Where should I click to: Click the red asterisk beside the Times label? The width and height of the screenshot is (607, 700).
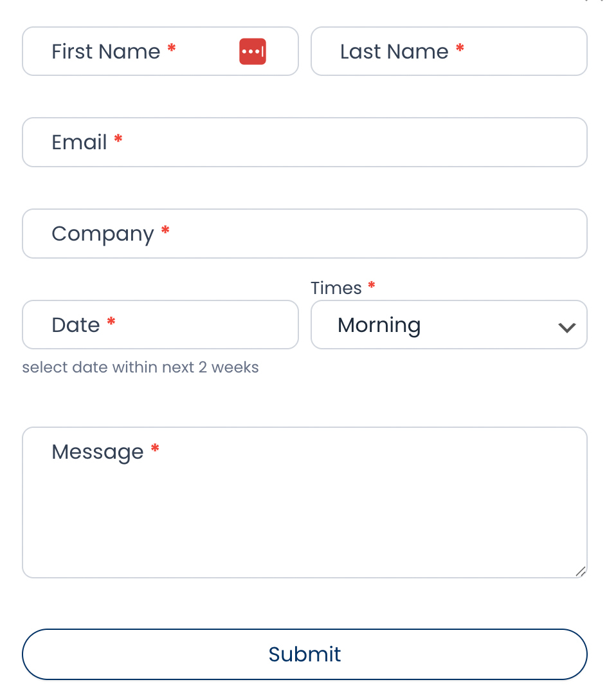click(372, 285)
